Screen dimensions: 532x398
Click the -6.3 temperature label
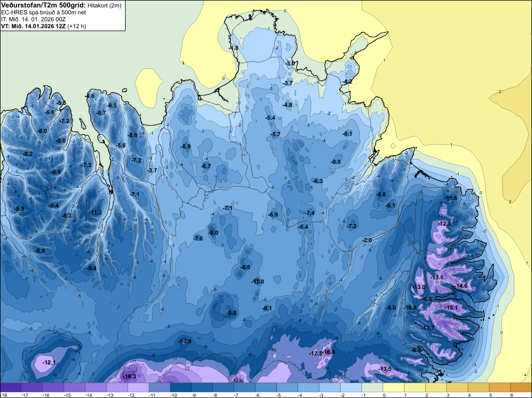(318, 181)
